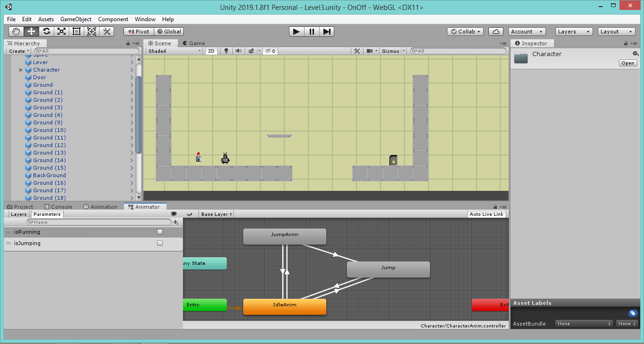The height and width of the screenshot is (344, 644).
Task: Open the Shaded draw mode dropdown
Action: pyautogui.click(x=174, y=51)
